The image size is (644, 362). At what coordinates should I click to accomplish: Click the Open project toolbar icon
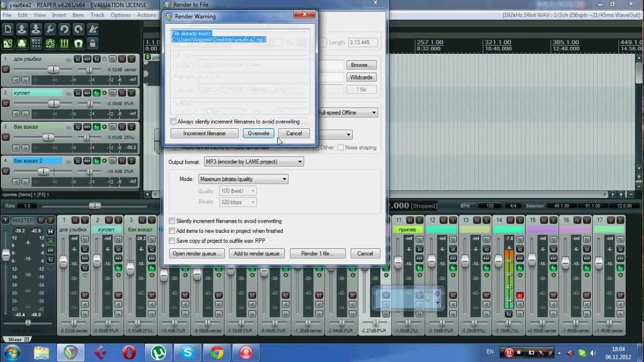pos(22,30)
